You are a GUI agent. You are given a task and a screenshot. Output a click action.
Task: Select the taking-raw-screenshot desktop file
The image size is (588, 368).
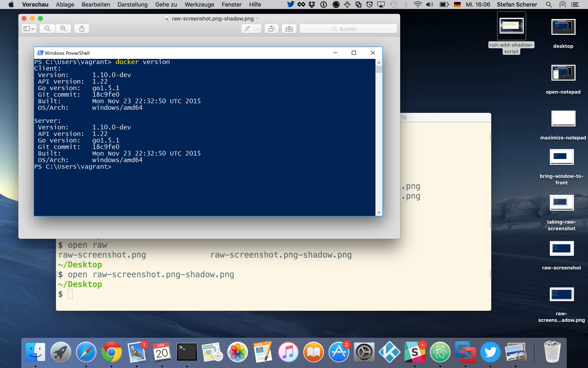pos(561,202)
